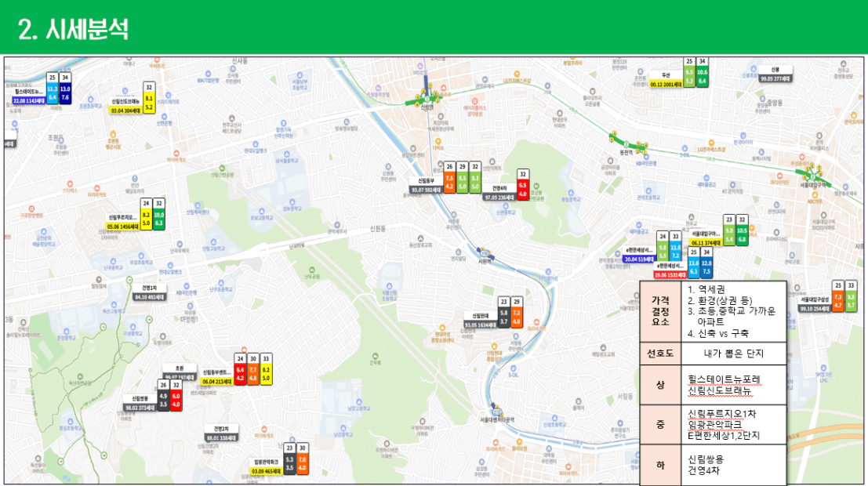The height and width of the screenshot is (486, 868).
Task: Click the 건영1차 84.10 492세대 label
Action: click(149, 293)
